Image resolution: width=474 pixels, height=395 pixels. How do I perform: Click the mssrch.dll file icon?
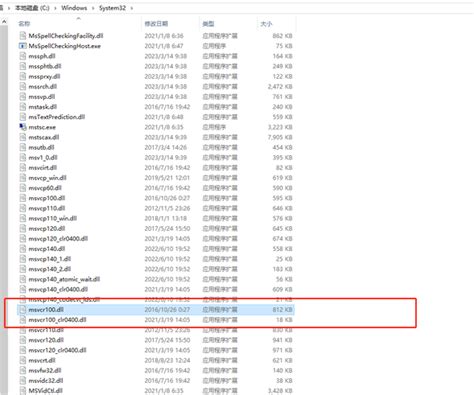pos(22,87)
